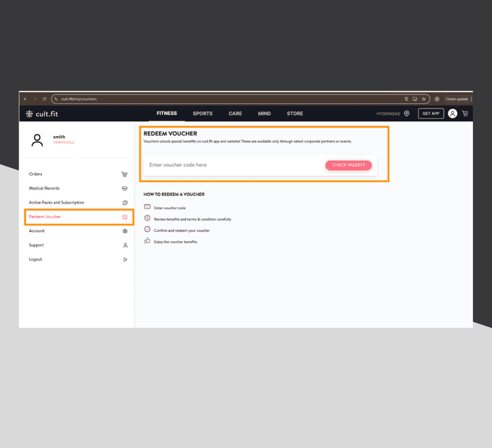This screenshot has width=492, height=448.
Task: Select Active Packs and Subscription in sidebar
Action: (56, 203)
